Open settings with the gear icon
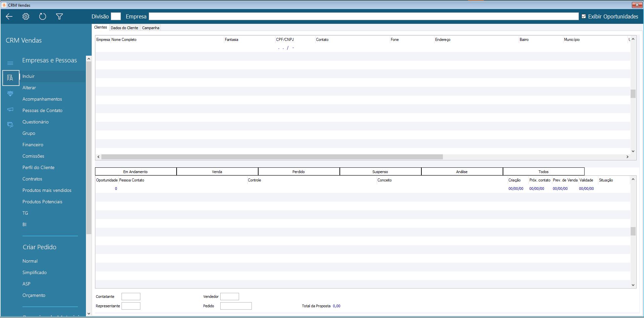This screenshot has width=644, height=318. click(26, 16)
